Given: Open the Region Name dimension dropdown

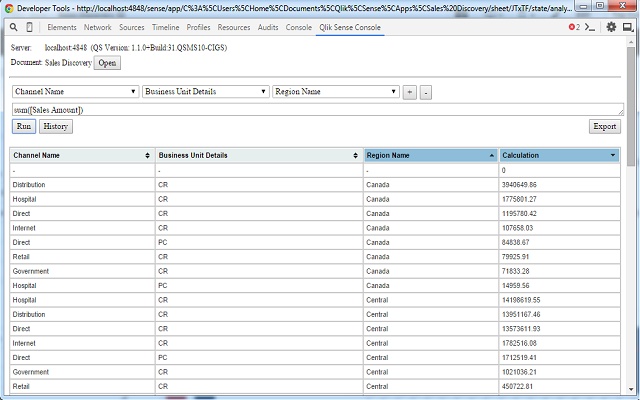Looking at the screenshot, I should pyautogui.click(x=336, y=92).
